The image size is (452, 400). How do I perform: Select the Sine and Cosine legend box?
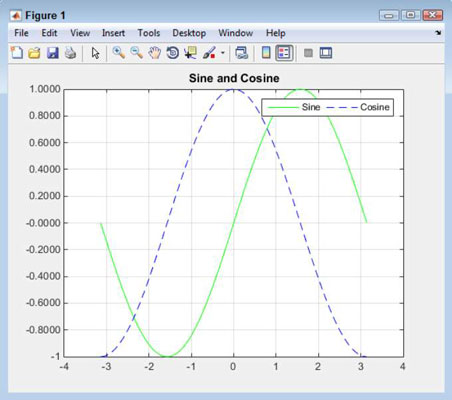(x=327, y=107)
